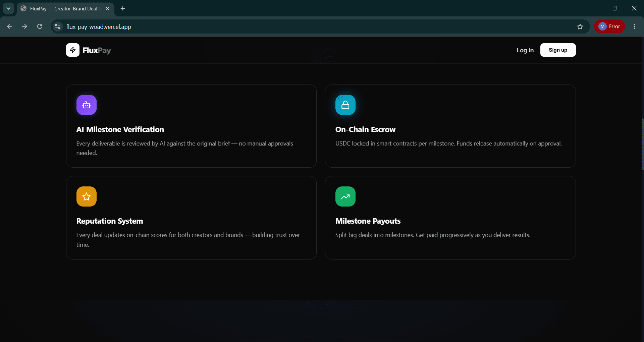Viewport: 644px width, 342px height.
Task: Click the blue lock On-Chain Escrow icon
Action: [x=345, y=105]
